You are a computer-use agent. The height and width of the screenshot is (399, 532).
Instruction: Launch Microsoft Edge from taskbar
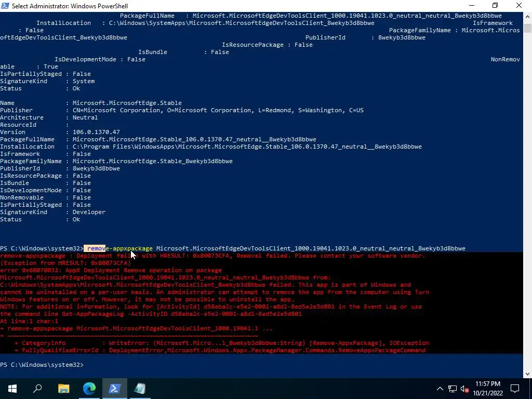89,389
